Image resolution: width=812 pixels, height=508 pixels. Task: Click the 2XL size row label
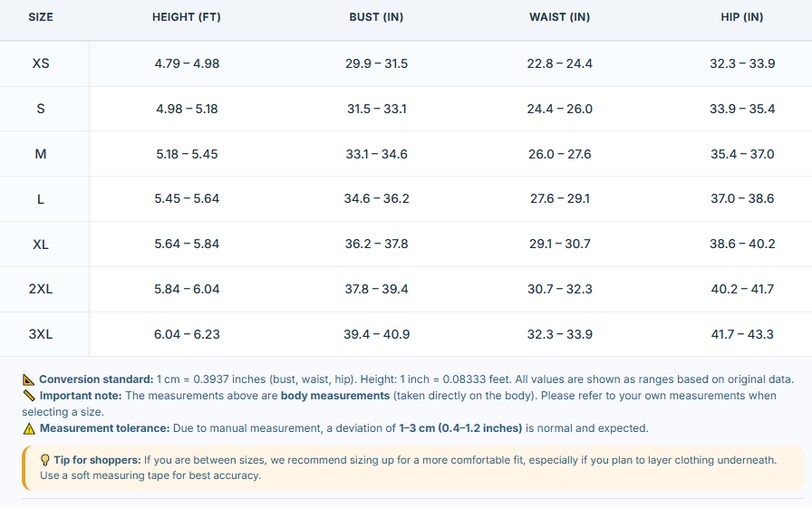pyautogui.click(x=41, y=289)
